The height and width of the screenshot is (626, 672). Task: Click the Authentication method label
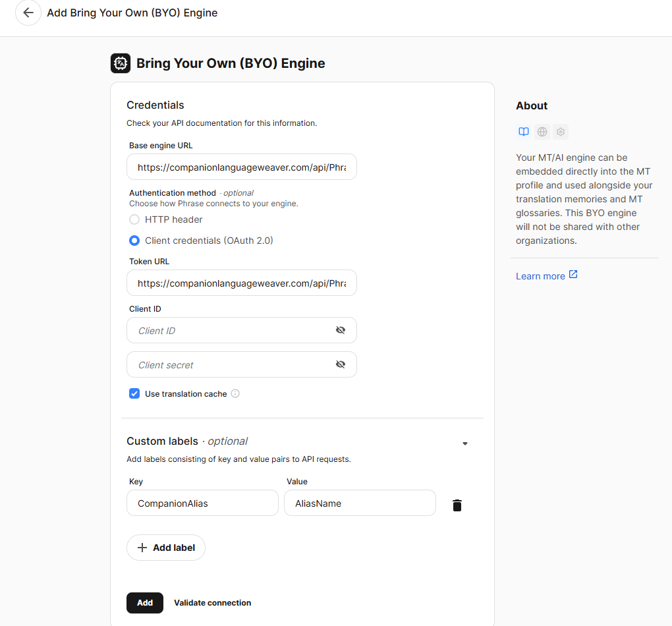173,193
